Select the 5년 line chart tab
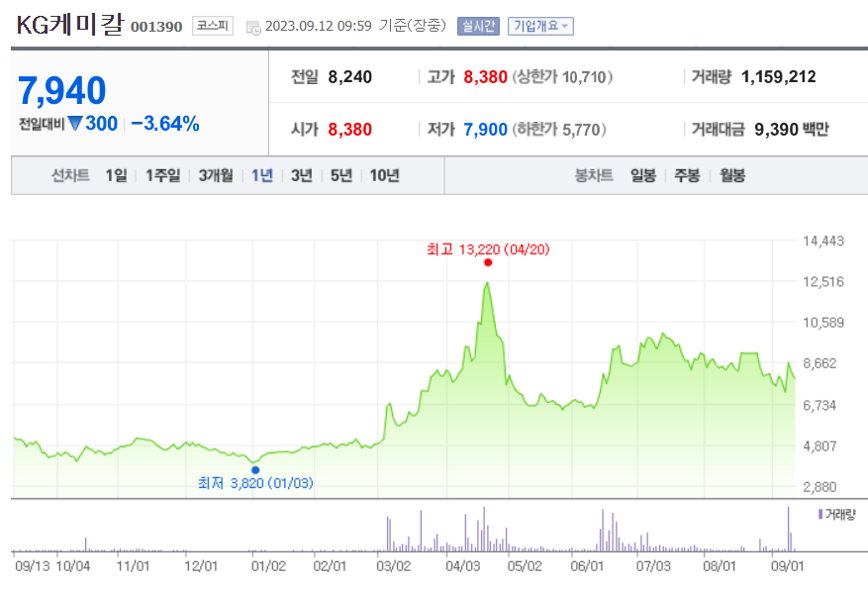 [x=341, y=175]
